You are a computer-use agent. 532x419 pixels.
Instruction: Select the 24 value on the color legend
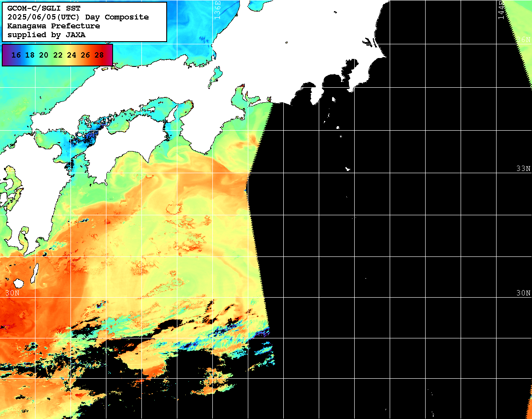71,55
